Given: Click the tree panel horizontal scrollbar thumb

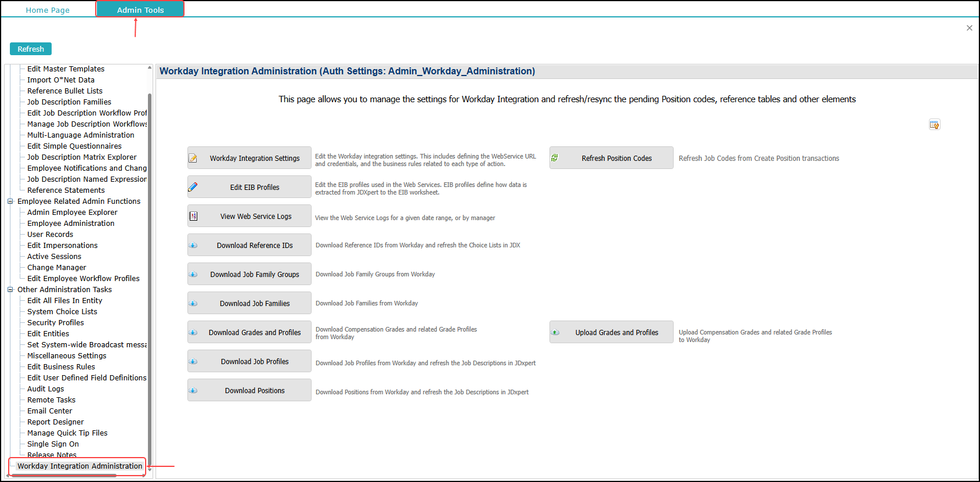Looking at the screenshot, I should 64,476.
